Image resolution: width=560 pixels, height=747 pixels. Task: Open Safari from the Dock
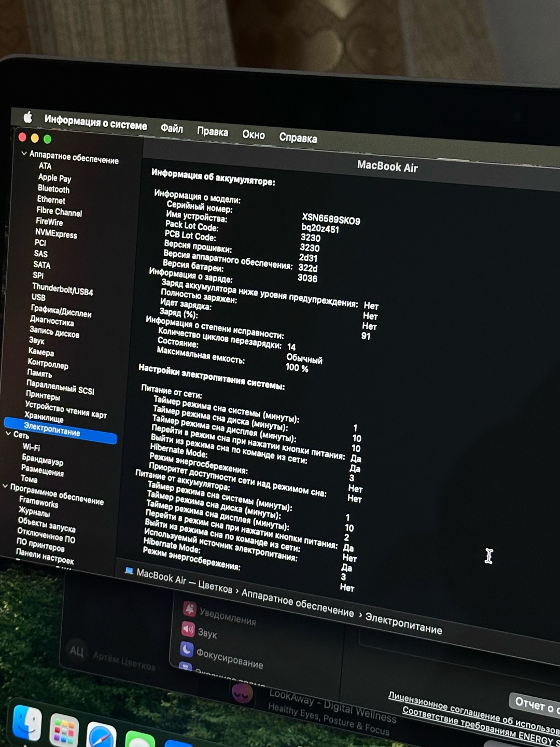coord(101,736)
